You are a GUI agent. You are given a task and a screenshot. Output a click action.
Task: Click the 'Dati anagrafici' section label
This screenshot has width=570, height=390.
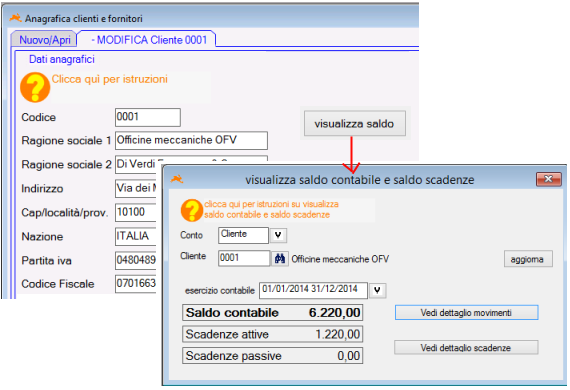(62, 59)
